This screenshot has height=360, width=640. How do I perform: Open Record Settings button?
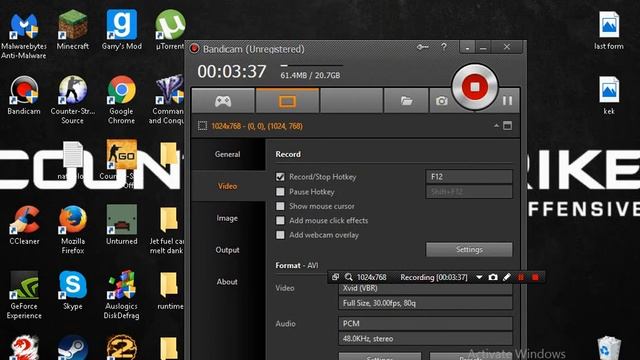pyautogui.click(x=469, y=249)
